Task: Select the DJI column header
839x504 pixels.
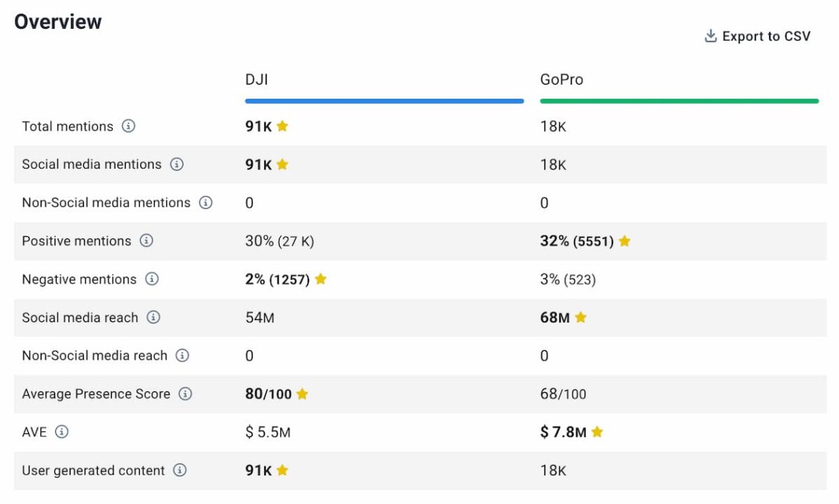Action: (x=256, y=79)
